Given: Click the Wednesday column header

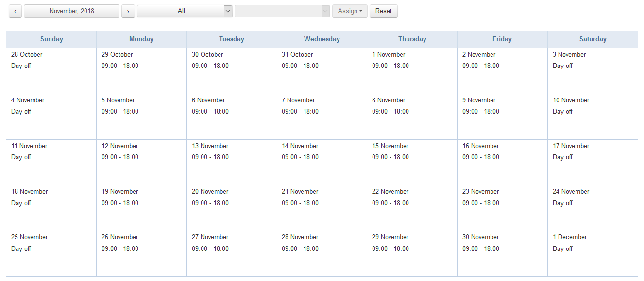Looking at the screenshot, I should point(322,39).
